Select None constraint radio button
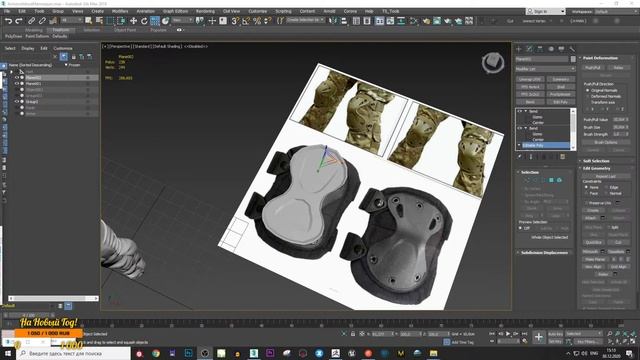Viewport: 640px width, 360px height. click(x=586, y=187)
